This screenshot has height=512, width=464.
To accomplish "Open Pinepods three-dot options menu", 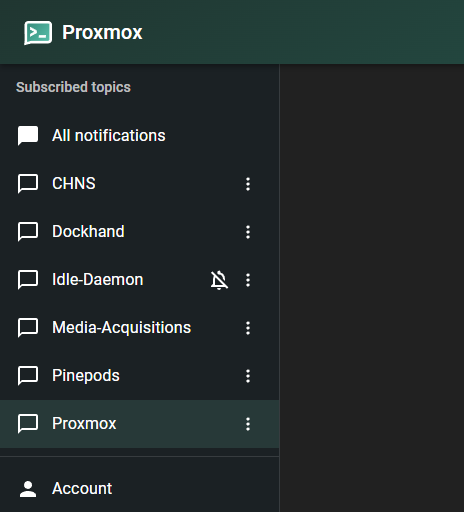I will pos(248,376).
